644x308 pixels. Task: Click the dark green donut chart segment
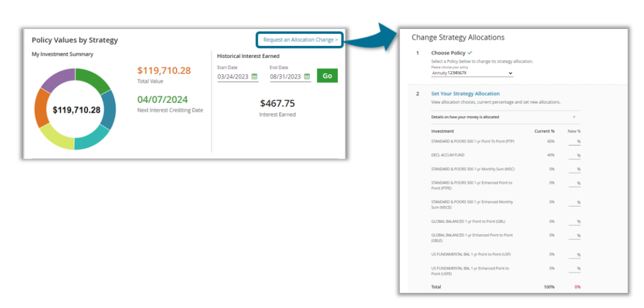pyautogui.click(x=93, y=80)
